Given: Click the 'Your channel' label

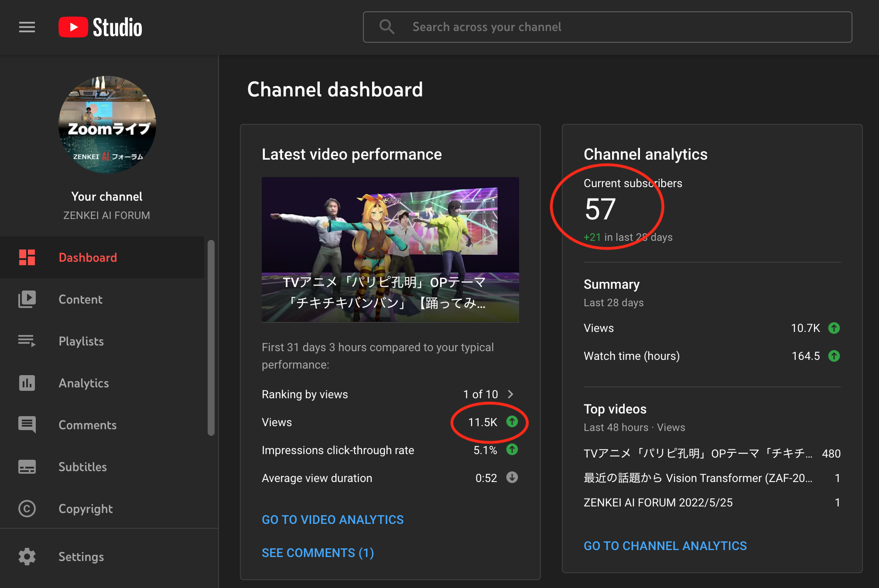Looking at the screenshot, I should 107,197.
